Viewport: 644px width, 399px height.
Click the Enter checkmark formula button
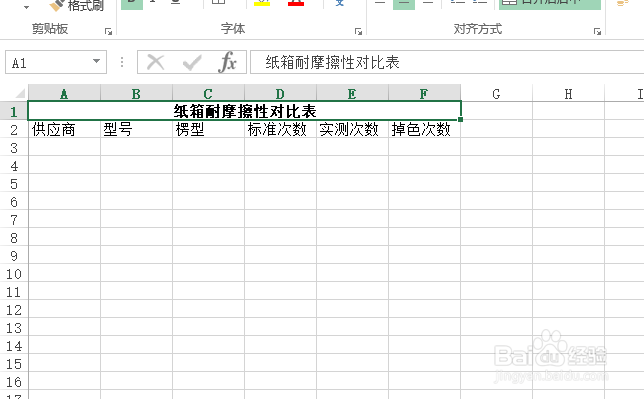coord(192,62)
